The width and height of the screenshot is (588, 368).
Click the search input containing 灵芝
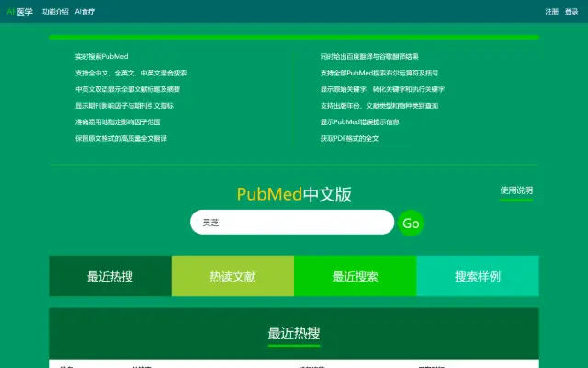[x=292, y=223]
